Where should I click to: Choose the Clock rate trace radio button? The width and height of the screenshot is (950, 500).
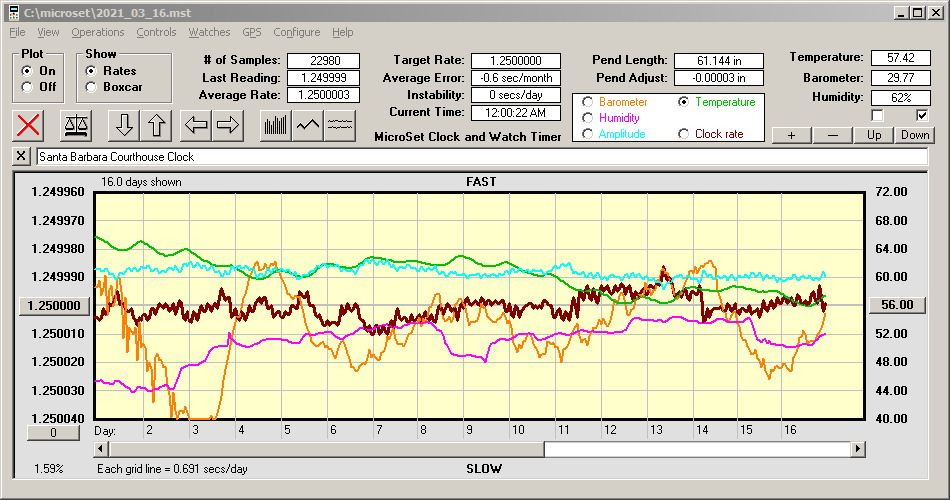pos(685,134)
